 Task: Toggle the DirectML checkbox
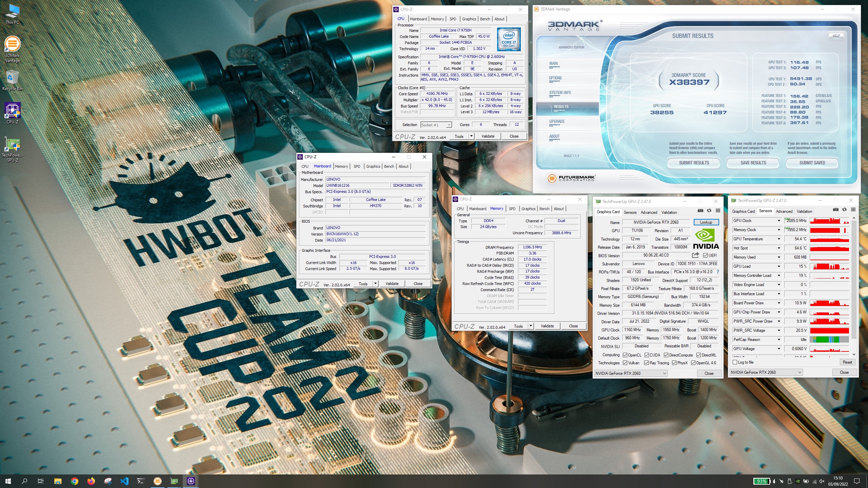698,355
